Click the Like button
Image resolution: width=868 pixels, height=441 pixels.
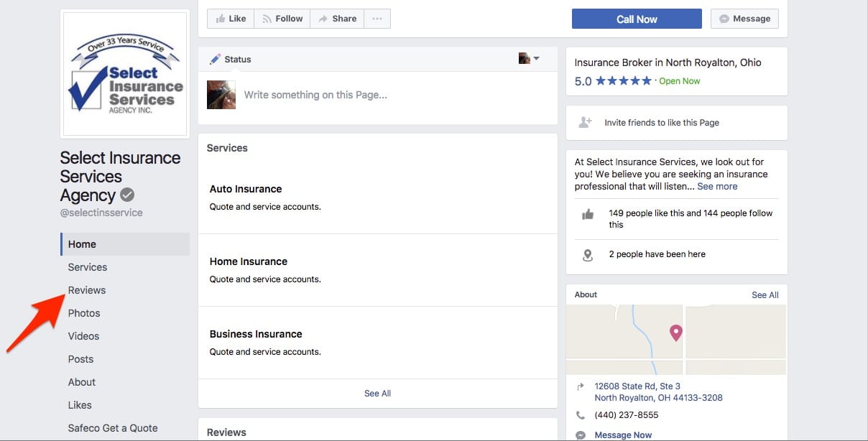(231, 19)
